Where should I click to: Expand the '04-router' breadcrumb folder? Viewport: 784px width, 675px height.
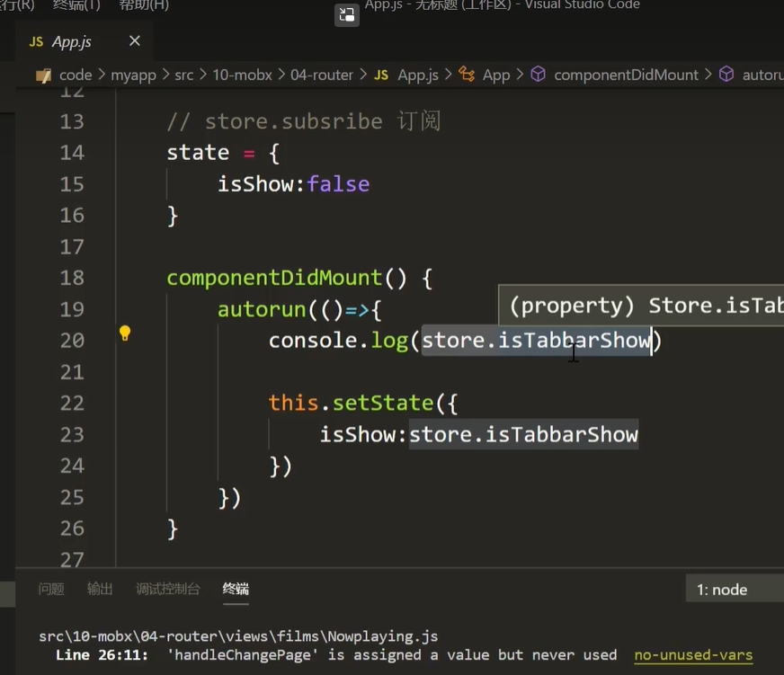coord(321,75)
